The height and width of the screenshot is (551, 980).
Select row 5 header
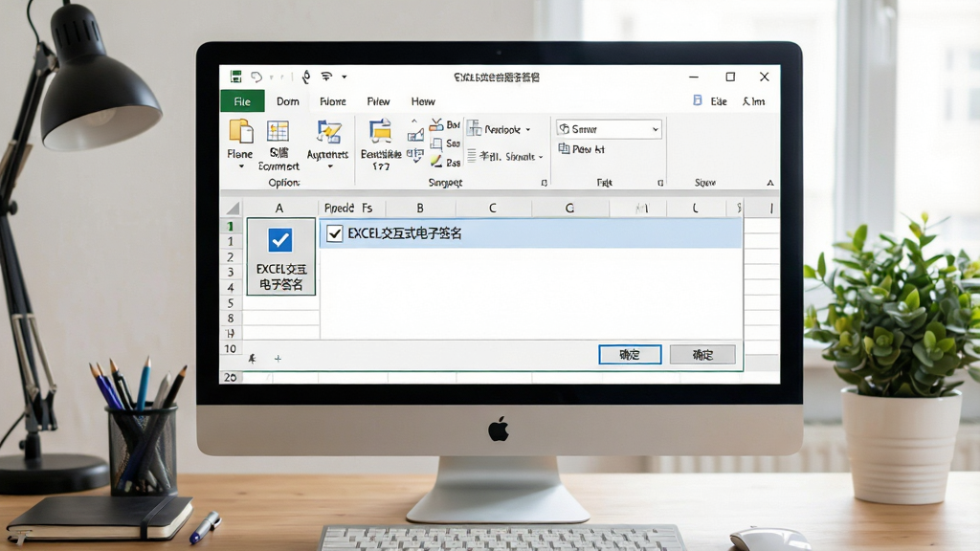[x=231, y=303]
